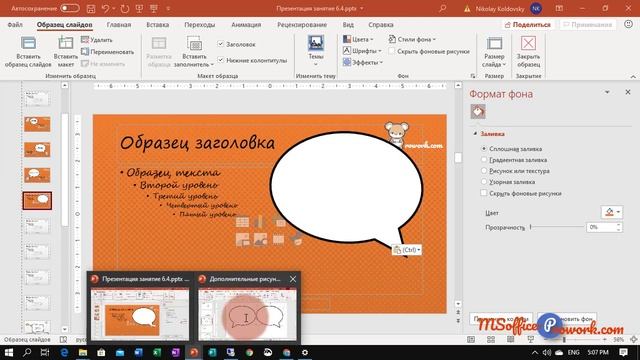
Task: Switch to Рецензирование tab
Action: tap(302, 24)
